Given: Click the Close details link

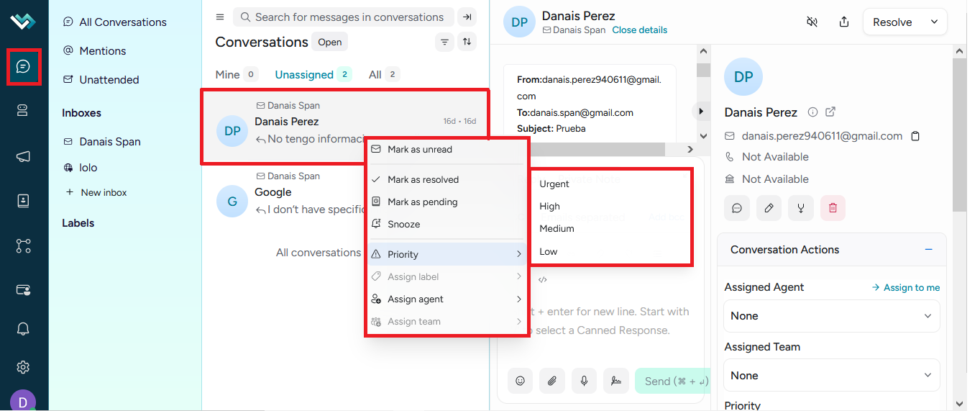Looking at the screenshot, I should (639, 30).
